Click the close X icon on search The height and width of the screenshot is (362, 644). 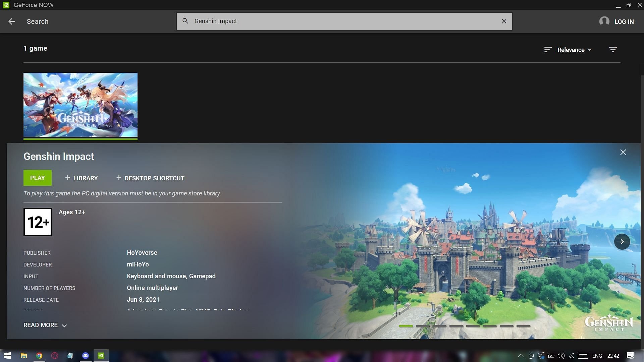pos(504,21)
